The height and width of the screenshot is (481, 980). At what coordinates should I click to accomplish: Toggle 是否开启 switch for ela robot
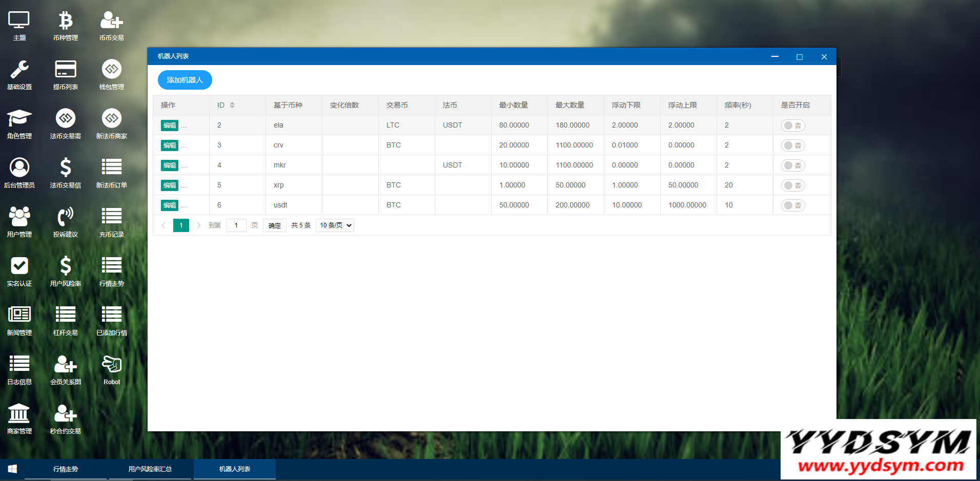tap(793, 126)
